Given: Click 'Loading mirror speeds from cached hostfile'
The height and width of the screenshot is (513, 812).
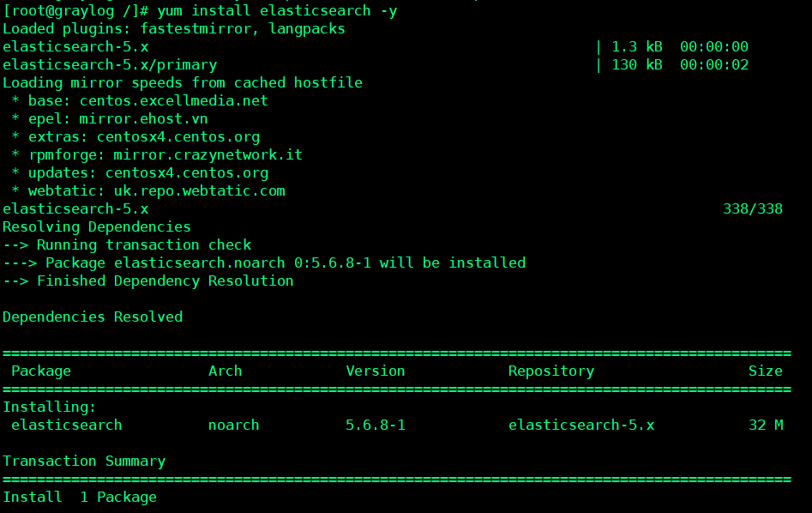Looking at the screenshot, I should (x=183, y=83).
